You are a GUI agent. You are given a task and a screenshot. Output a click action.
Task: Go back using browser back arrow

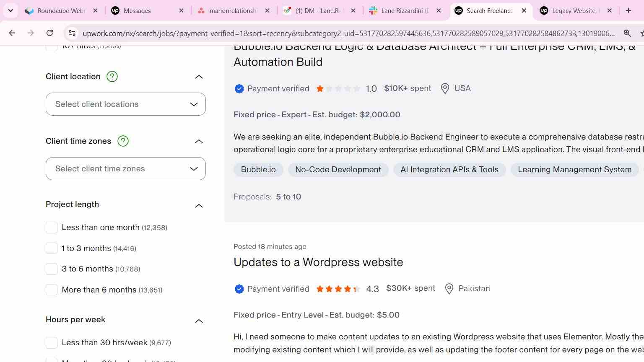[12, 33]
